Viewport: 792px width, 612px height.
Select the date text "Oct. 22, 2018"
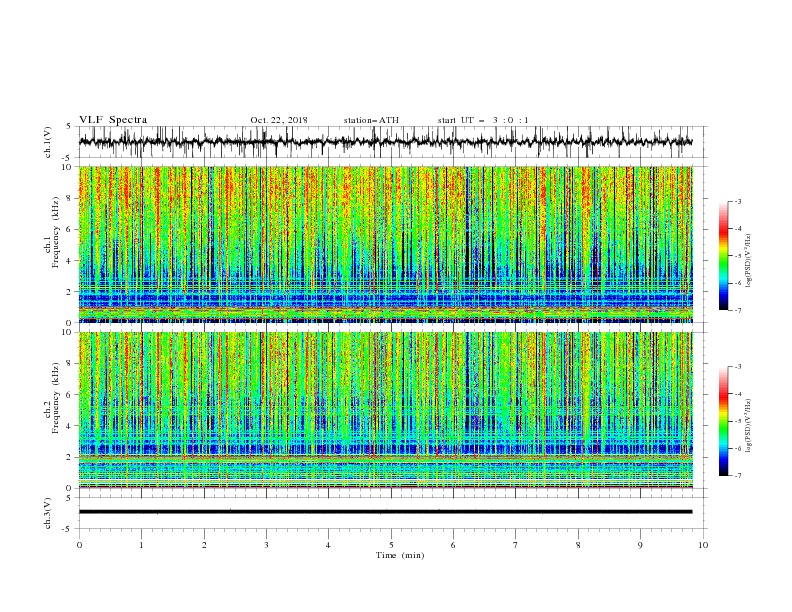pos(279,120)
